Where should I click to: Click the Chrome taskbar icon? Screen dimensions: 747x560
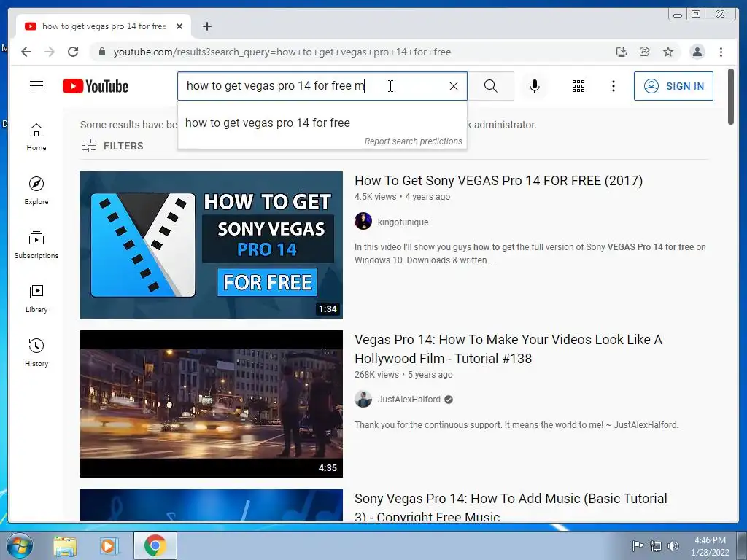click(155, 545)
